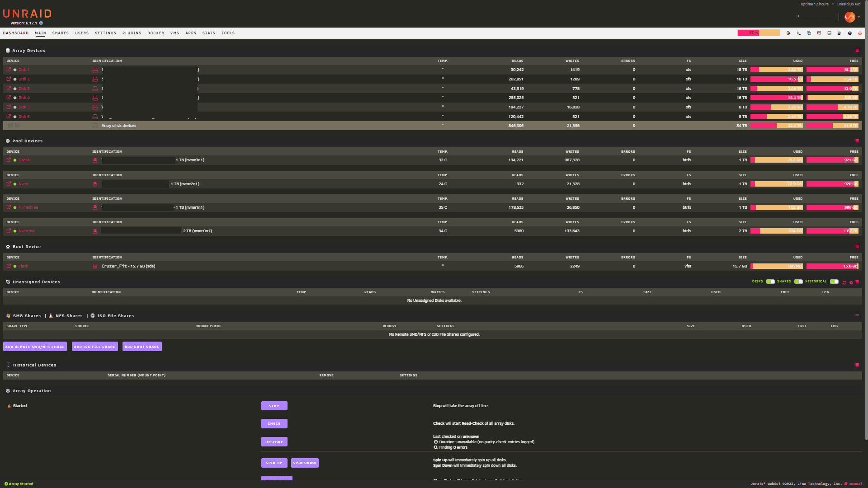
Task: Click Nvmetwo pool browse icon
Action: click(x=9, y=231)
